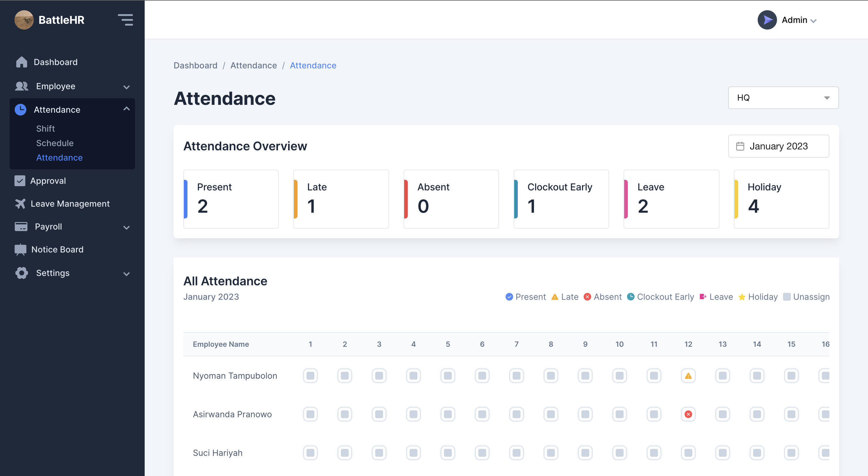Click the Settings gear icon
Image resolution: width=868 pixels, height=476 pixels.
pyautogui.click(x=22, y=273)
